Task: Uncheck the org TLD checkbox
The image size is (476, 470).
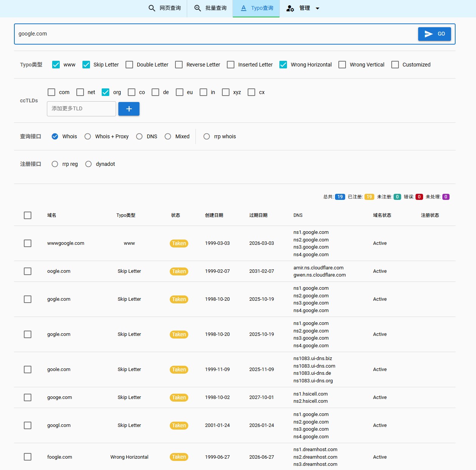Action: click(x=105, y=92)
